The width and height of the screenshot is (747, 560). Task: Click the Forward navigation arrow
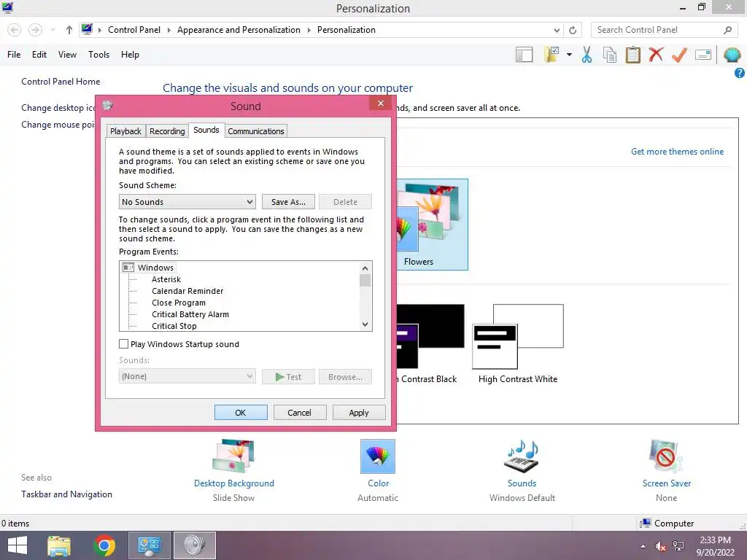coord(35,30)
